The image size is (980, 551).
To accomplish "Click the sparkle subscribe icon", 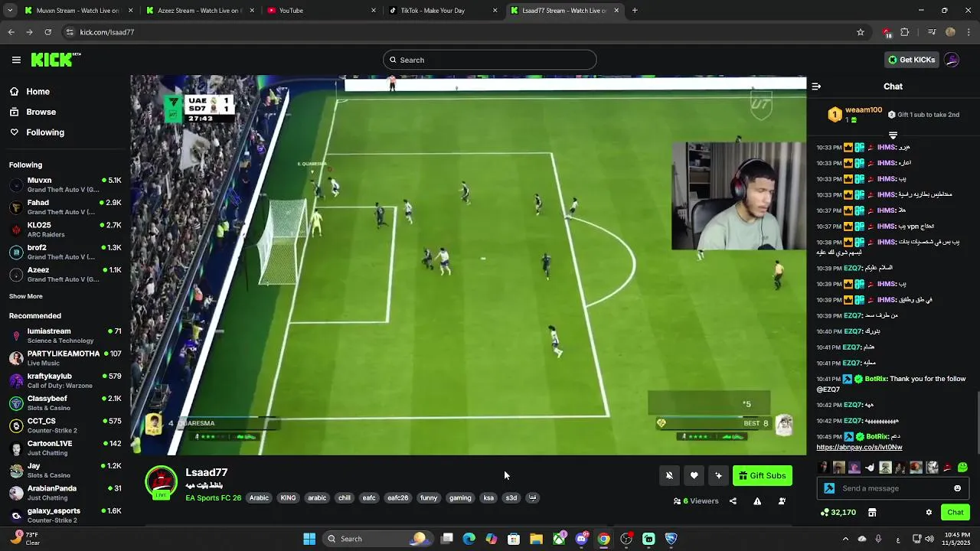I will point(718,475).
